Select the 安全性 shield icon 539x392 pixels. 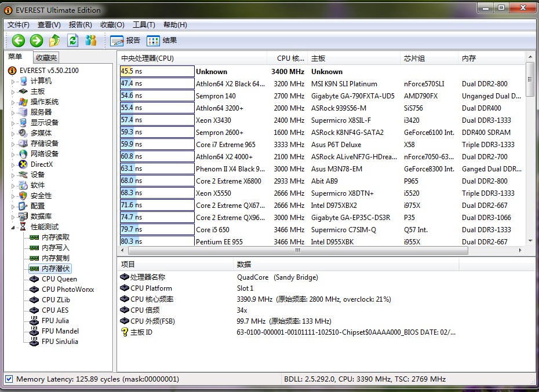pyautogui.click(x=23, y=196)
